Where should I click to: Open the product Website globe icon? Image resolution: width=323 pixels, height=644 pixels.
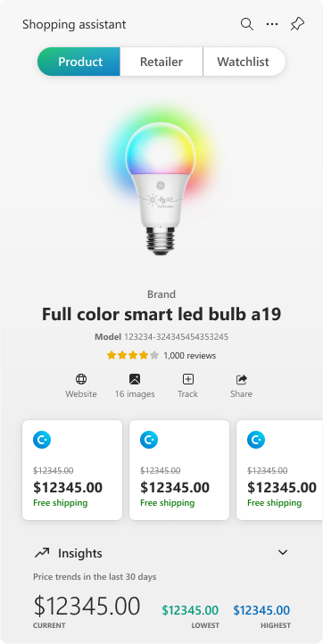tap(81, 379)
